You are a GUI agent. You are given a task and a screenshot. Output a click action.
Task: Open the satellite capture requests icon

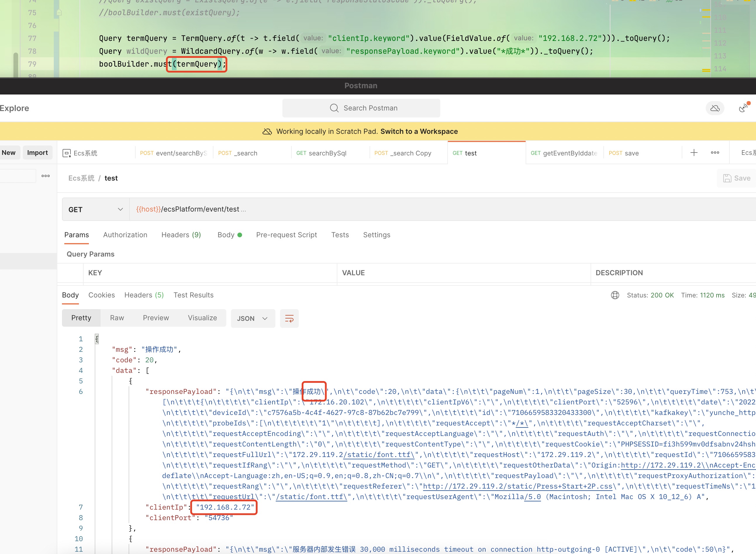tap(743, 108)
